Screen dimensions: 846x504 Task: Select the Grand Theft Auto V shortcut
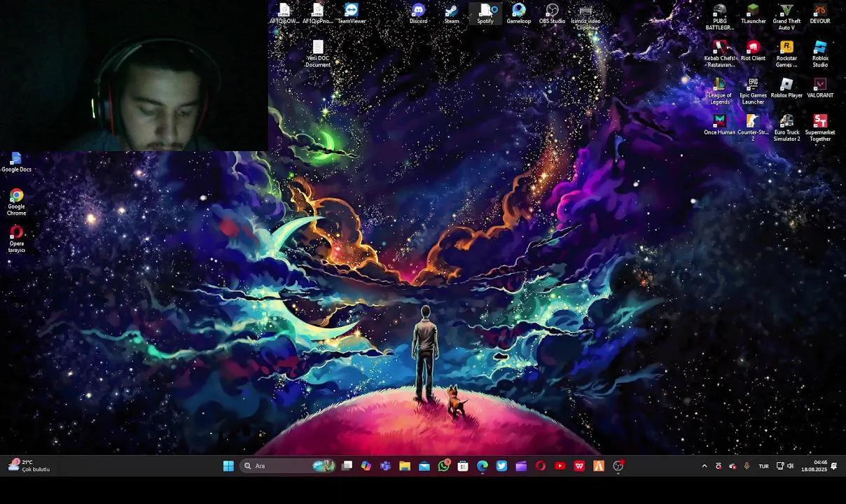[x=786, y=17]
